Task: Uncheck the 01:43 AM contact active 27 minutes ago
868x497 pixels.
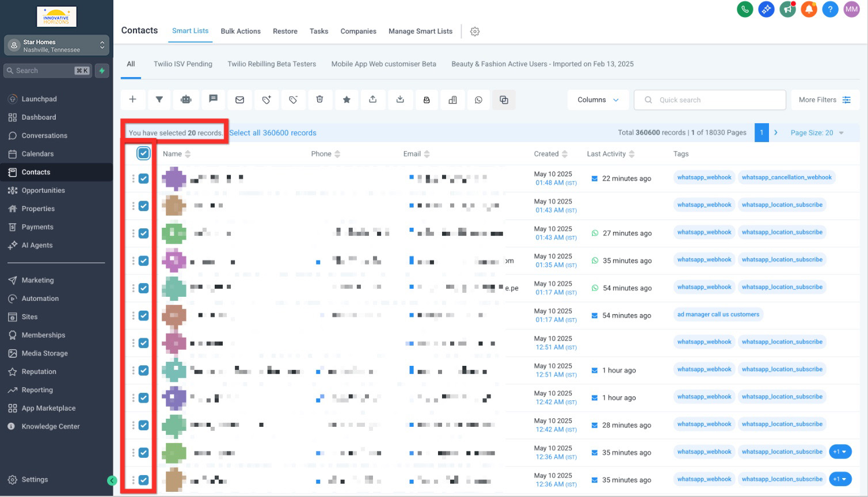Action: click(143, 233)
